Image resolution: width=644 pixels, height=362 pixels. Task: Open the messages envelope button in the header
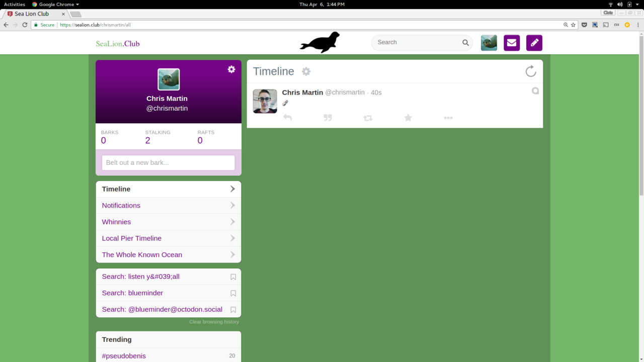512,43
